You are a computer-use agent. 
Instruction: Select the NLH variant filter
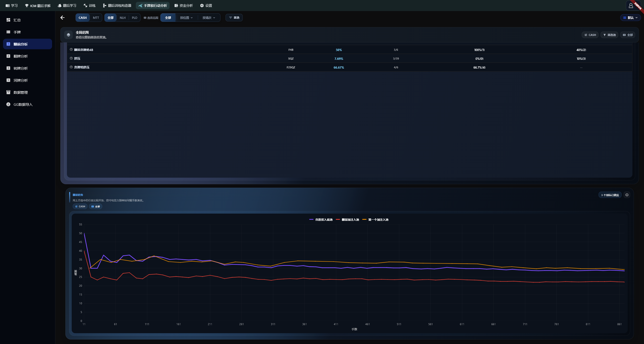coord(123,18)
